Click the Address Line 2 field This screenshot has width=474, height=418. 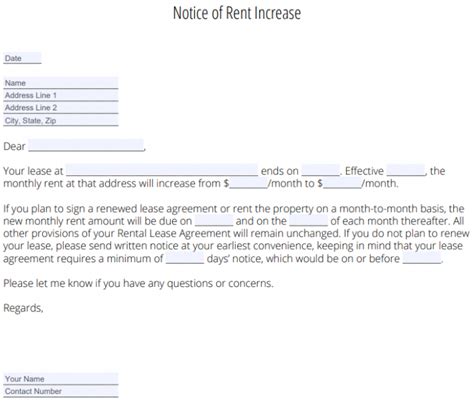[61, 108]
